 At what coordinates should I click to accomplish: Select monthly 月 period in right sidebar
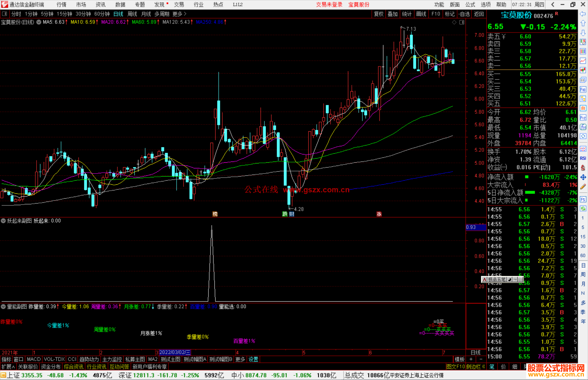click(583, 284)
